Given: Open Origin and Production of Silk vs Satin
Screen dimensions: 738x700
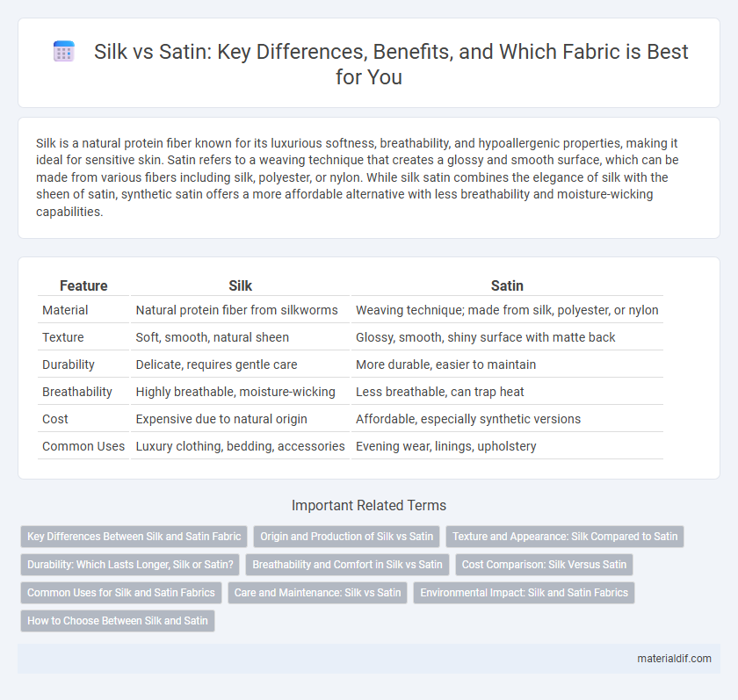Looking at the screenshot, I should tap(346, 537).
